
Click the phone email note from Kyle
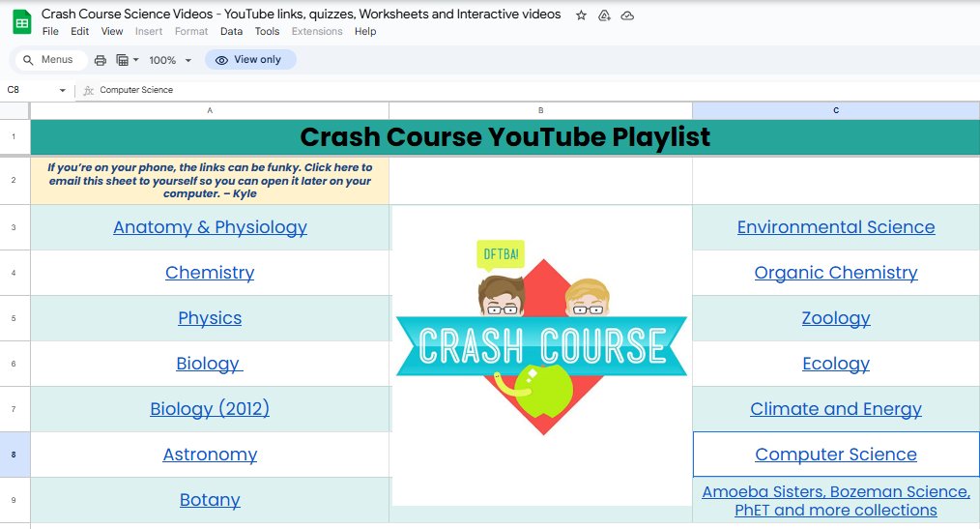[210, 181]
